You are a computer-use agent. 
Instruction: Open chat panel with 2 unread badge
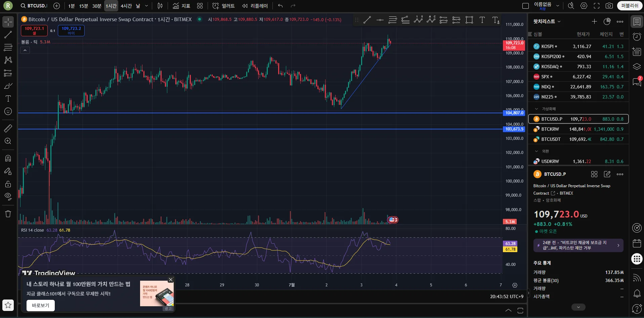[637, 82]
